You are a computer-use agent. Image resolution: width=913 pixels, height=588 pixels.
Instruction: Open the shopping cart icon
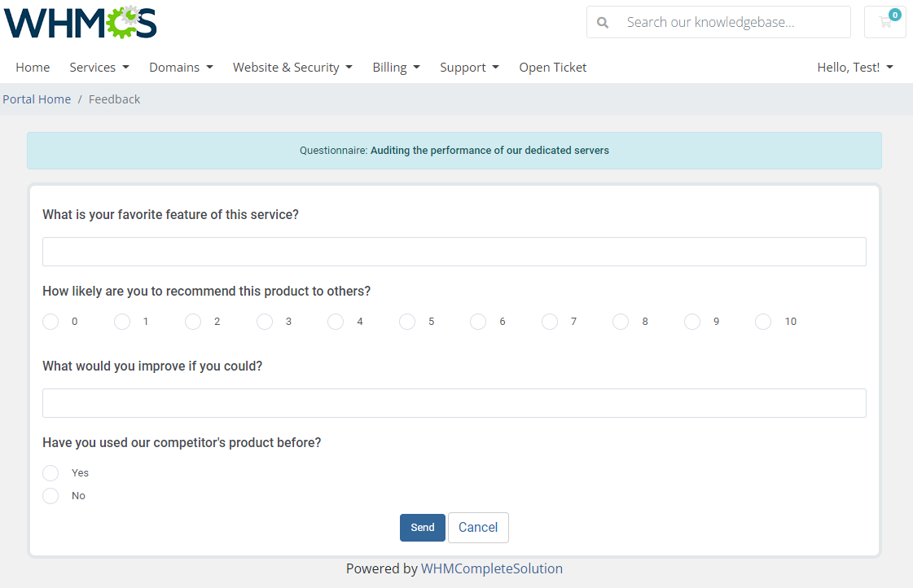[885, 22]
